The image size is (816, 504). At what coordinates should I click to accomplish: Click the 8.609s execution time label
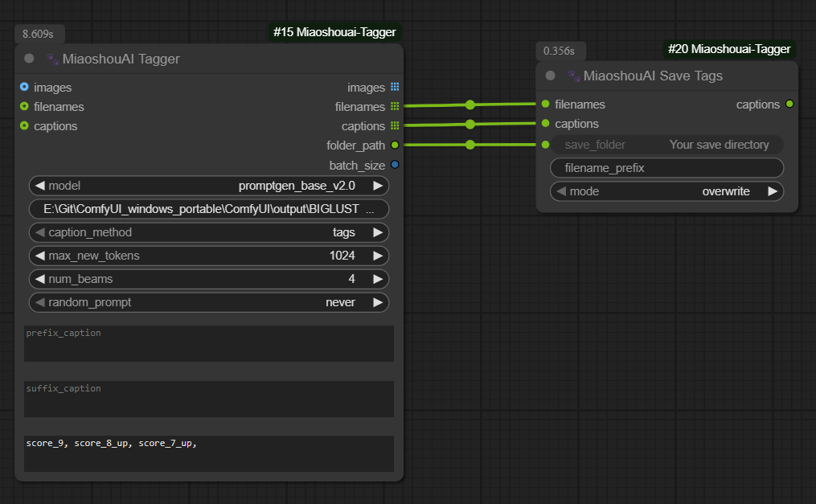click(39, 34)
